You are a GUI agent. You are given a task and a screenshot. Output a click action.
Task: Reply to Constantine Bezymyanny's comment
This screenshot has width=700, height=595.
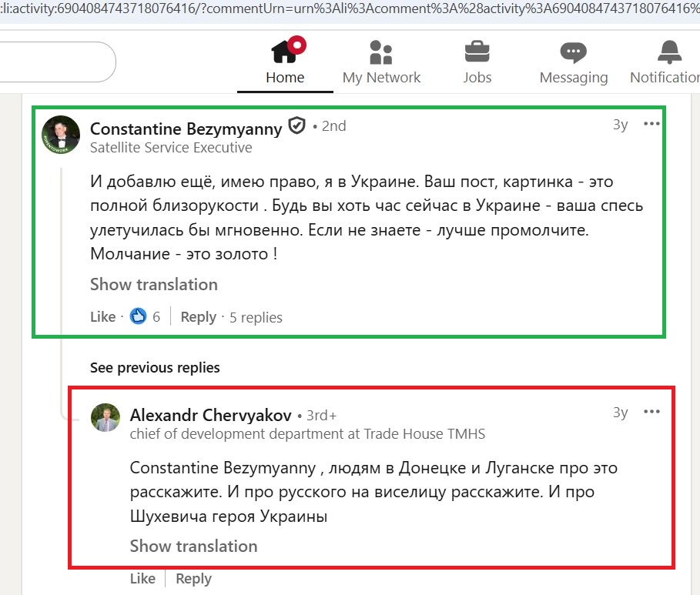click(198, 317)
